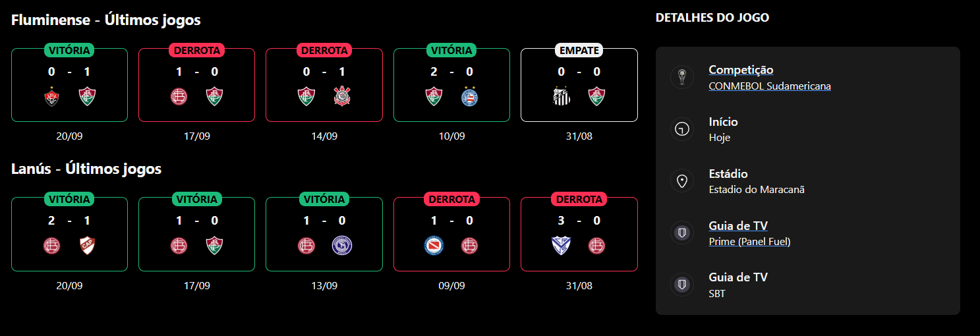Open the CONMEBOL Sudamericana link
Image resolution: width=980 pixels, height=336 pixels.
tap(770, 86)
